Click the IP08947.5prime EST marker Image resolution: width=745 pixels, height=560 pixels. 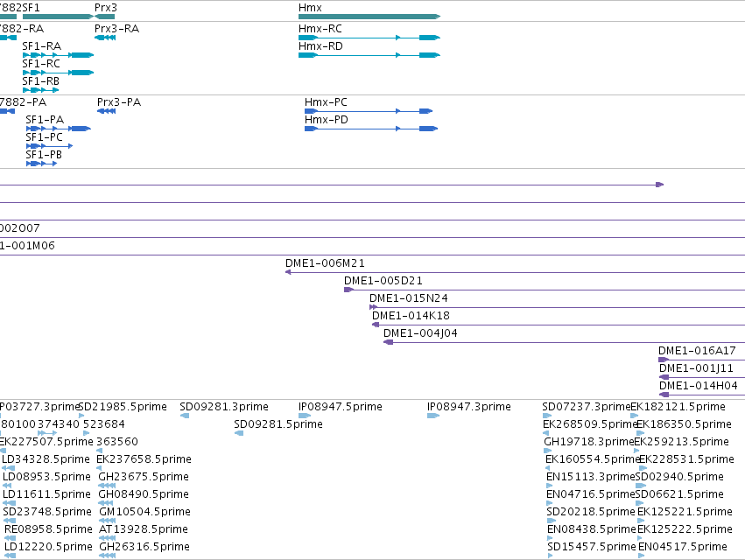(x=305, y=416)
